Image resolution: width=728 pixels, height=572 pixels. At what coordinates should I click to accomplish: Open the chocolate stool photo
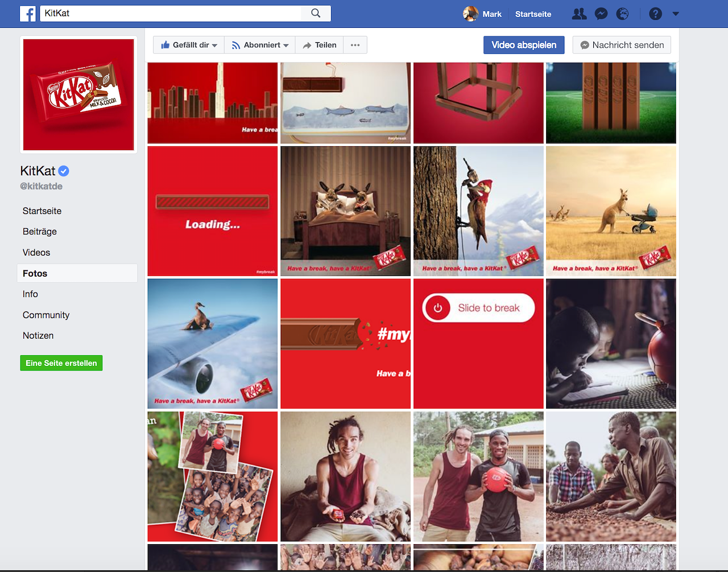[478, 103]
